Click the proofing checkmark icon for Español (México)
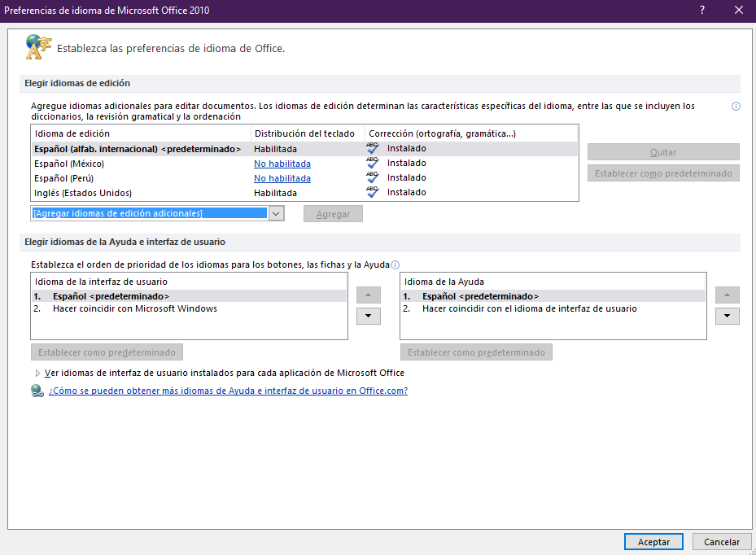 (372, 163)
